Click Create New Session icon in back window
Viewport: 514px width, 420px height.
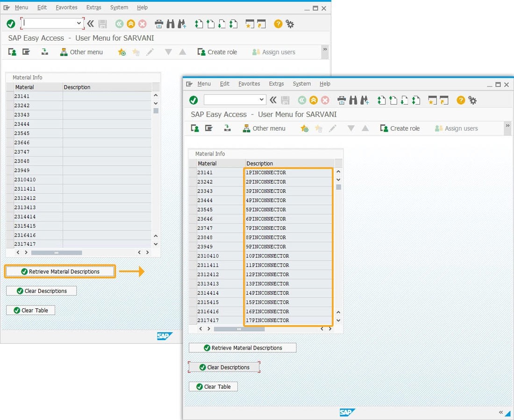pyautogui.click(x=250, y=24)
